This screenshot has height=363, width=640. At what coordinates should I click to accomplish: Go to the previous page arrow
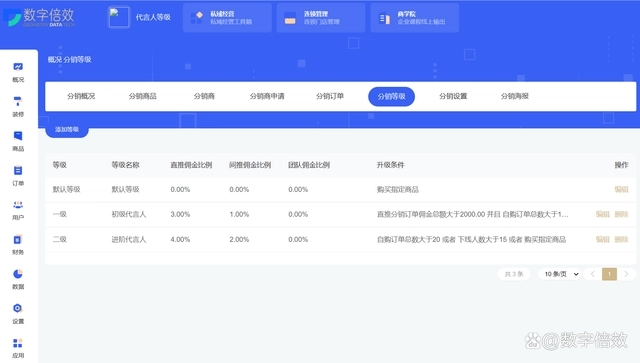[593, 274]
